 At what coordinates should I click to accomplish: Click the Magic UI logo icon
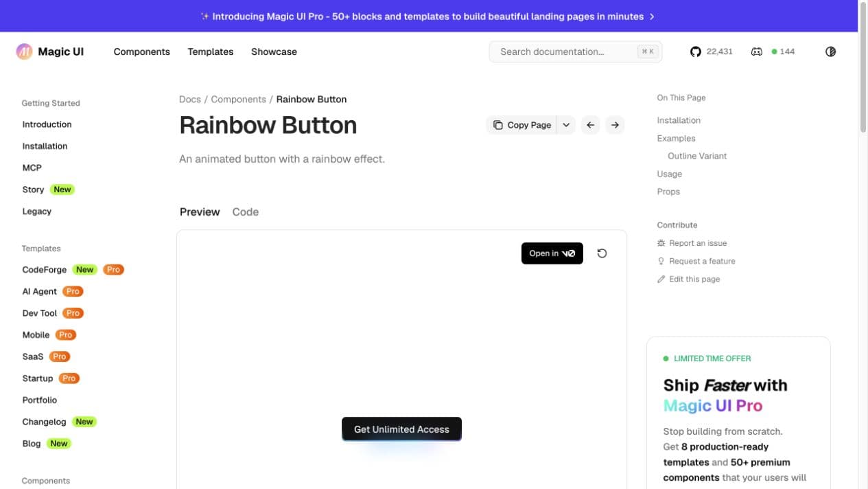pos(24,52)
